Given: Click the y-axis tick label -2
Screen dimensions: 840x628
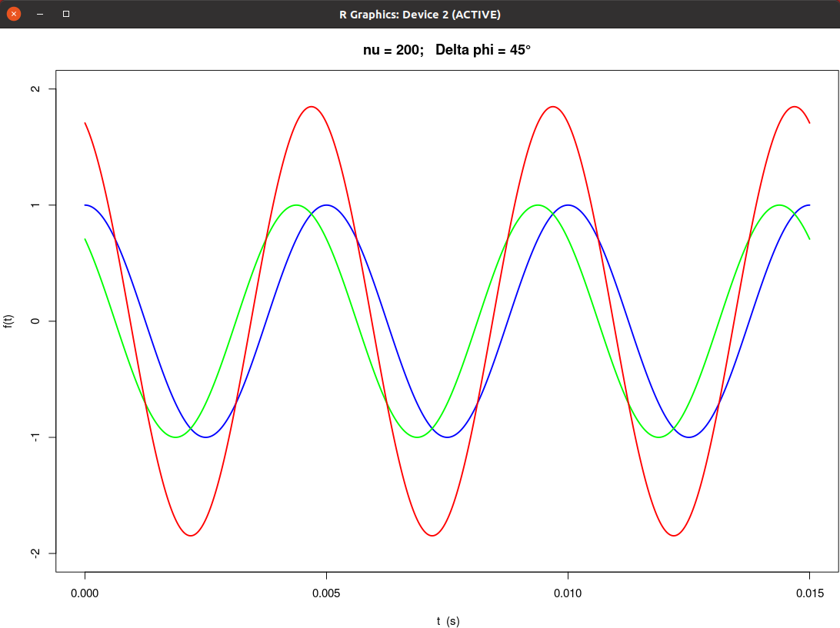Looking at the screenshot, I should pos(35,553).
